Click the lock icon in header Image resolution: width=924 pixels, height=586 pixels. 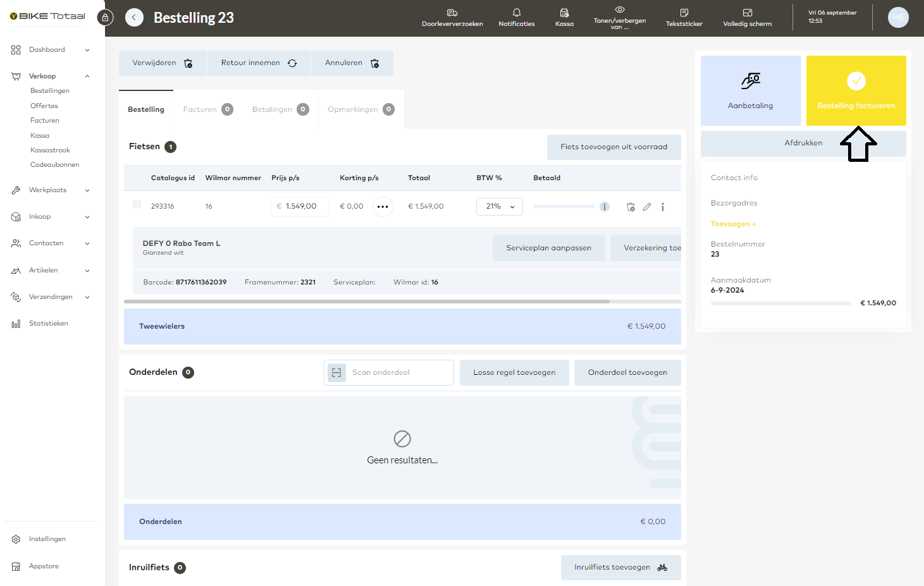pos(105,18)
